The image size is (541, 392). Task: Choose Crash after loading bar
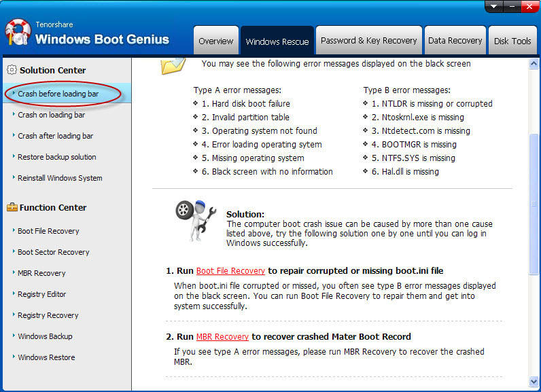(x=55, y=136)
